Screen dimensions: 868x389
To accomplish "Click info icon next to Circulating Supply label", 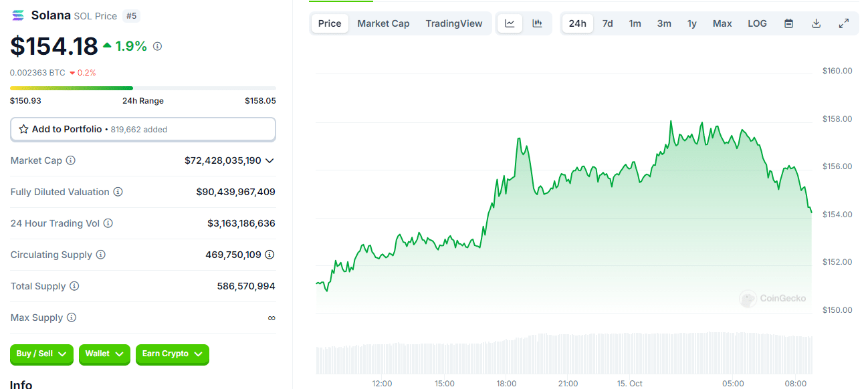I will coord(101,255).
